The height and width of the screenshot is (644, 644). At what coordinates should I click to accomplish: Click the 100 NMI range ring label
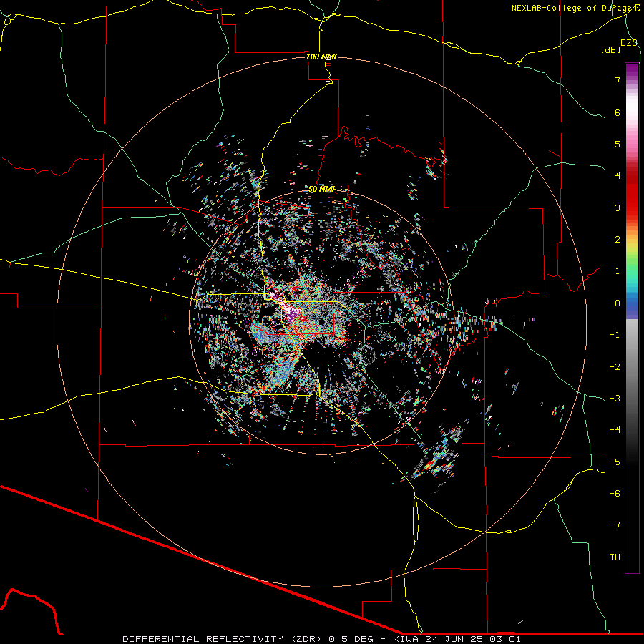tap(321, 57)
